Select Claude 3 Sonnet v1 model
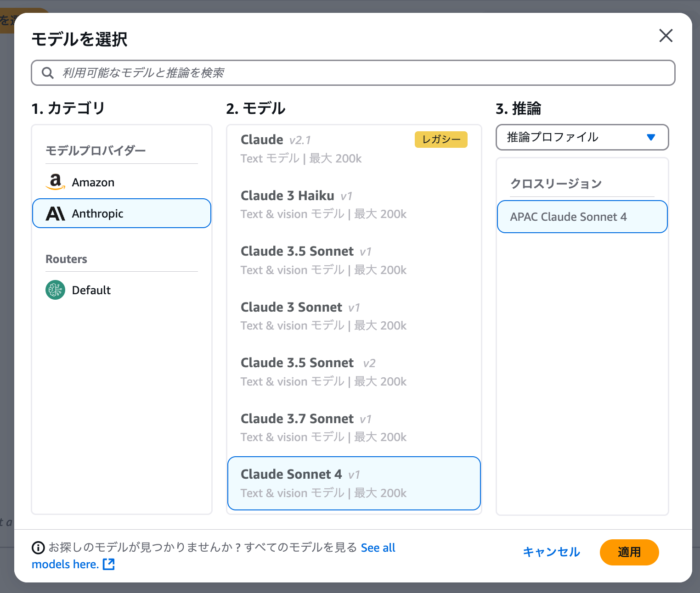This screenshot has width=700, height=593. pos(354,316)
